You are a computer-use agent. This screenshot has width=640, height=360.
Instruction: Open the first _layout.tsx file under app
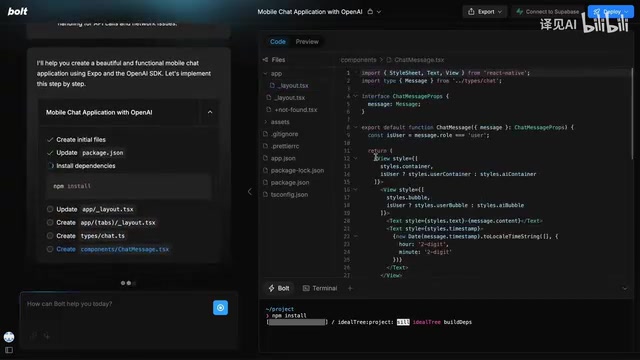293,86
